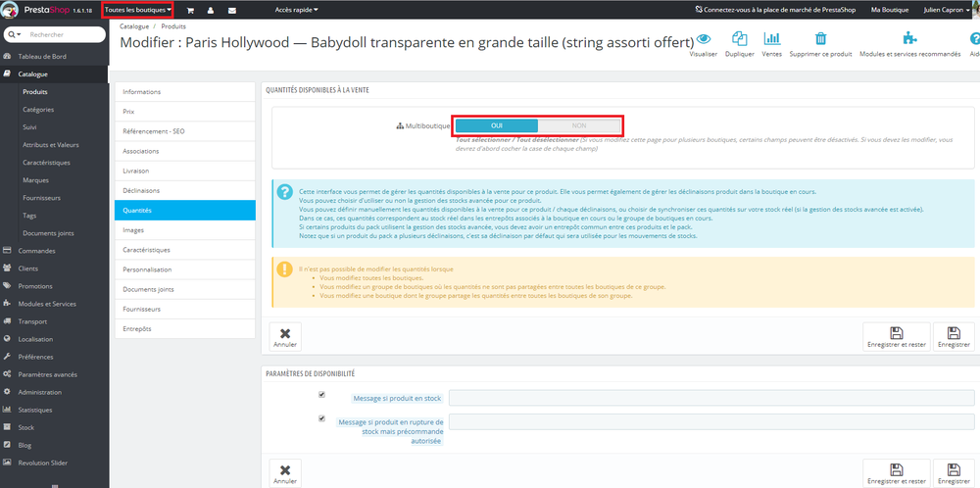Open Julien Capron user menu
980x488 pixels.
947,10
